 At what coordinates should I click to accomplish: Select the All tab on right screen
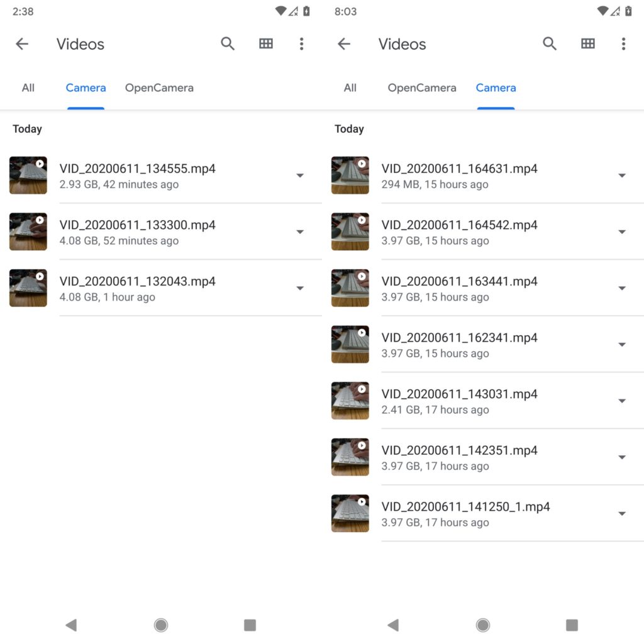350,88
